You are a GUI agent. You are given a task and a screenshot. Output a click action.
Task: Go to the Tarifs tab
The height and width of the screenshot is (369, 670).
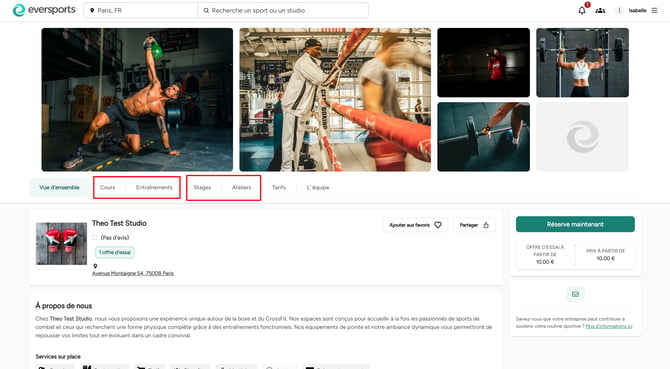coord(279,187)
